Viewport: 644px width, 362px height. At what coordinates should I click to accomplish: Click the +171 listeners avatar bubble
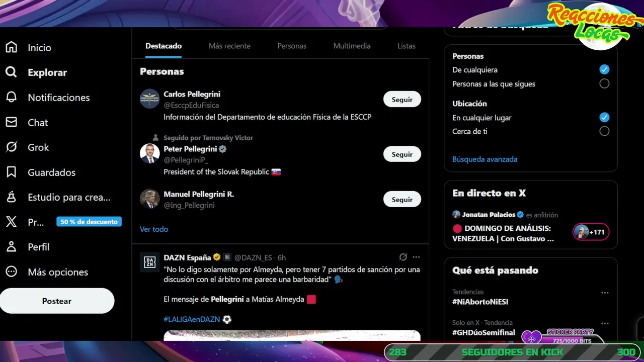click(591, 232)
